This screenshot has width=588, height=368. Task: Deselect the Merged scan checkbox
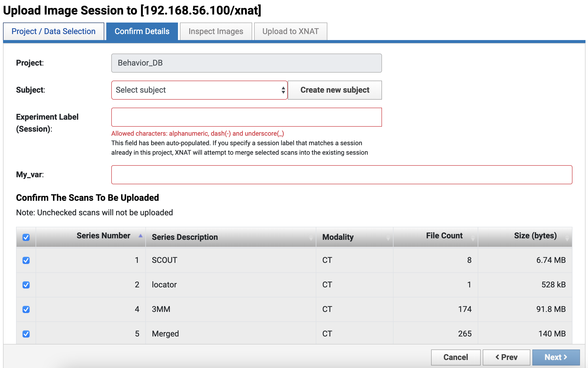[x=26, y=334]
